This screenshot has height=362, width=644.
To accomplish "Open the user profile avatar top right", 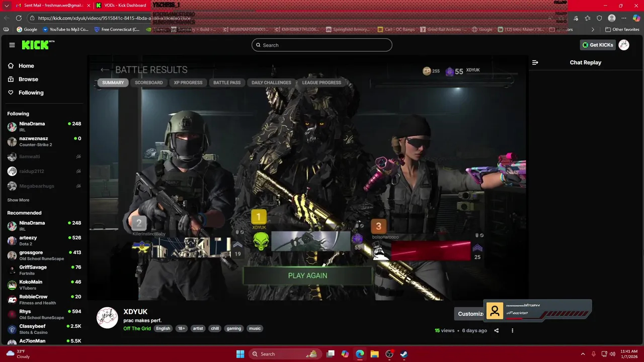I will (x=624, y=45).
